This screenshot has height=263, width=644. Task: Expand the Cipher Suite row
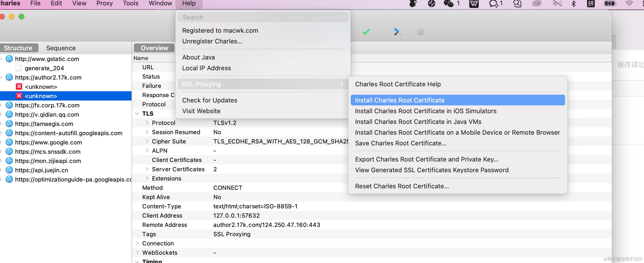(147, 141)
